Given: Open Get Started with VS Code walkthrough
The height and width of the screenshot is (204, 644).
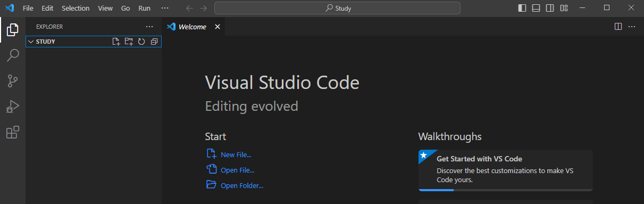Looking at the screenshot, I should click(506, 170).
